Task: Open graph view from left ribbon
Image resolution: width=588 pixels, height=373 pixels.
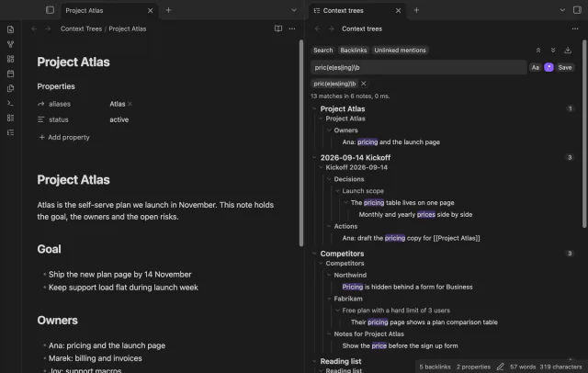Action: pyautogui.click(x=10, y=44)
